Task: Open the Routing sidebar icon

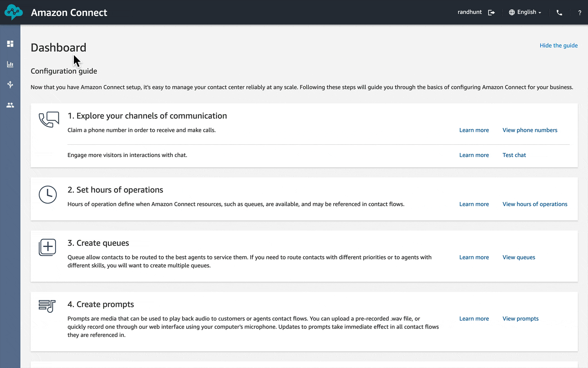Action: tap(10, 85)
